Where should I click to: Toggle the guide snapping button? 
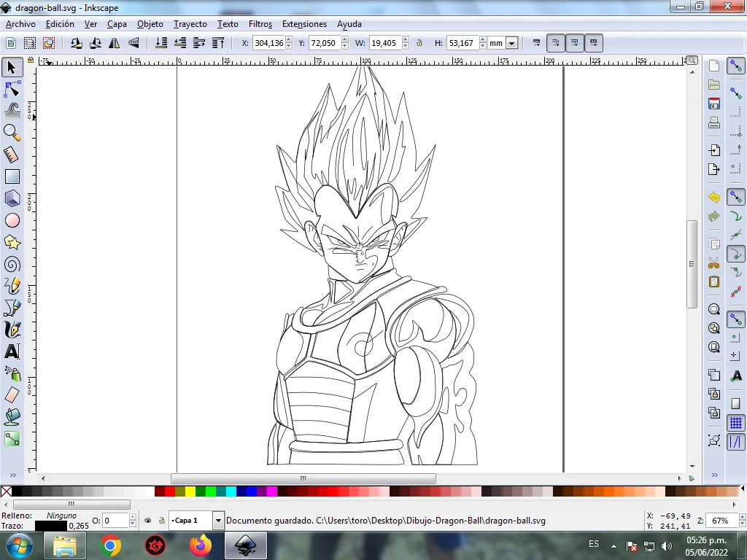(736, 442)
